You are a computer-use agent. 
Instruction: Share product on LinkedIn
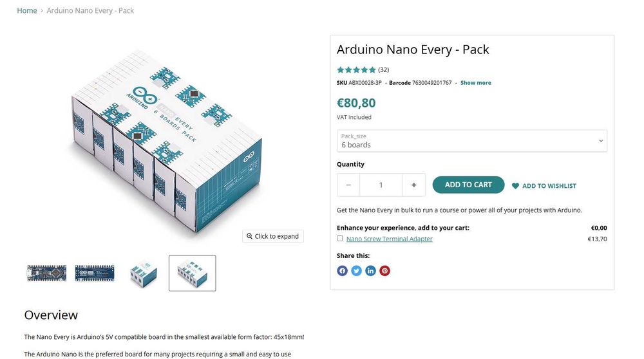tap(370, 271)
